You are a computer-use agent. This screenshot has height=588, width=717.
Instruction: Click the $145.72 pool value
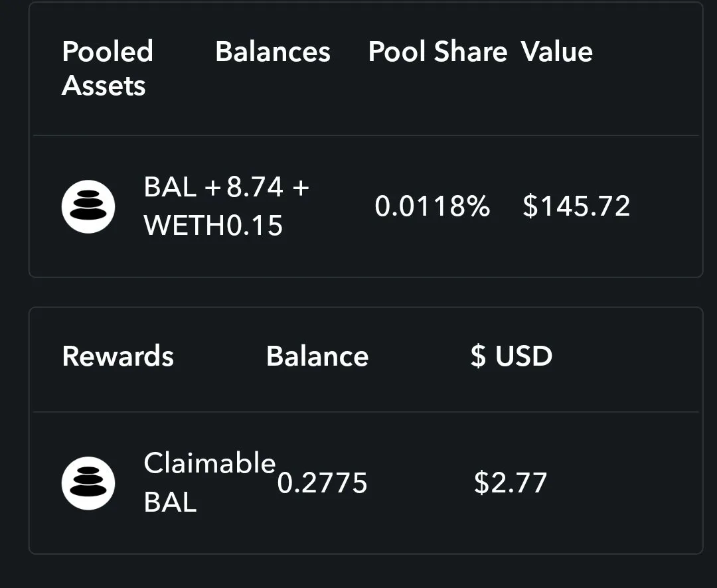coord(576,206)
